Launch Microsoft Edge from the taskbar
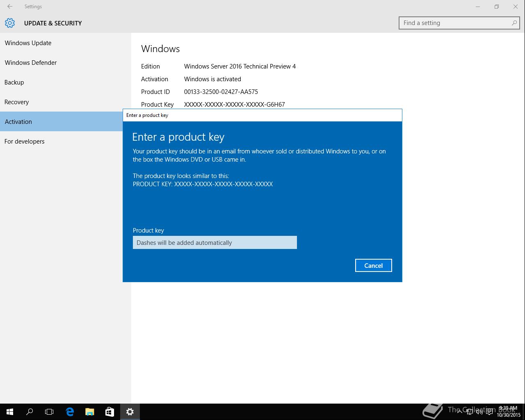Screen dimensions: 525x420 tap(70, 412)
